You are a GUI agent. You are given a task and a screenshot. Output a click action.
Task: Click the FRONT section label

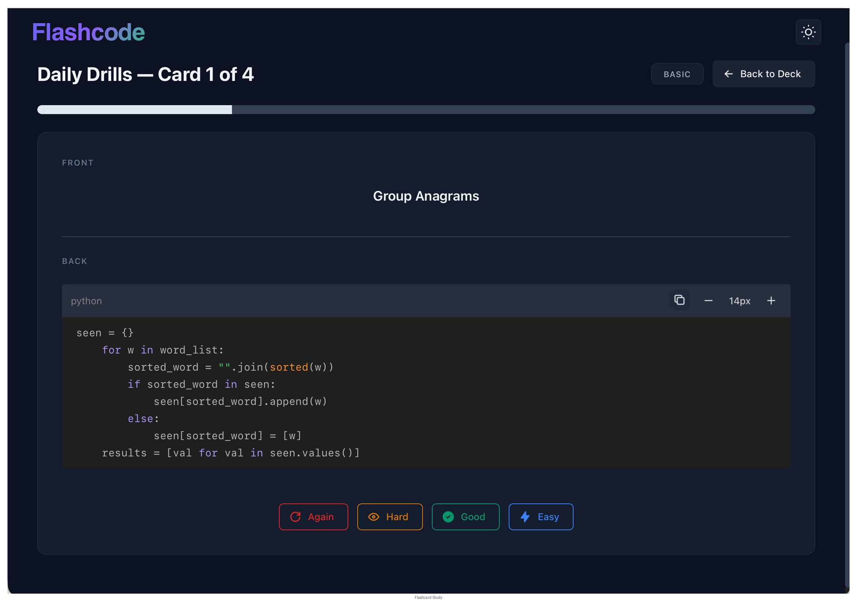click(78, 163)
